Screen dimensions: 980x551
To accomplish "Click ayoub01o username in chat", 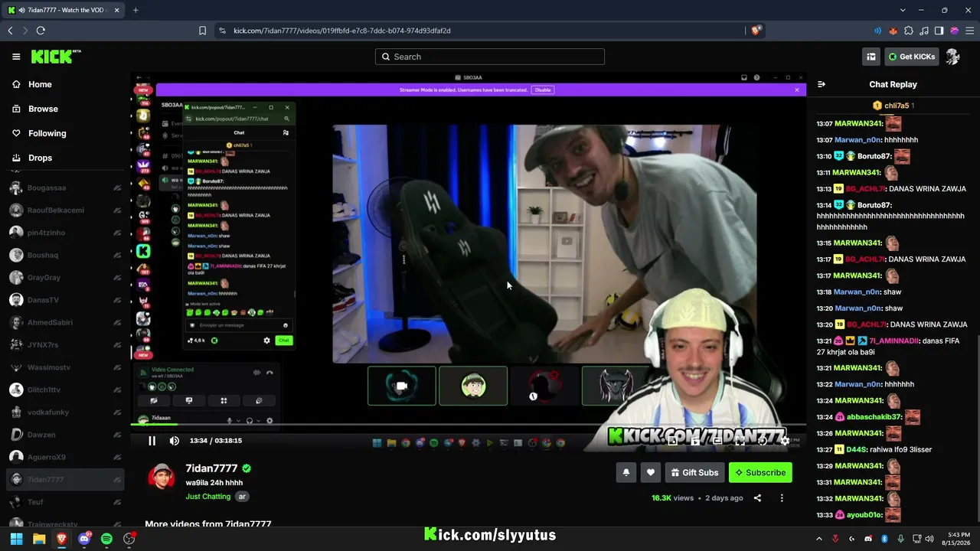I will coord(864,515).
